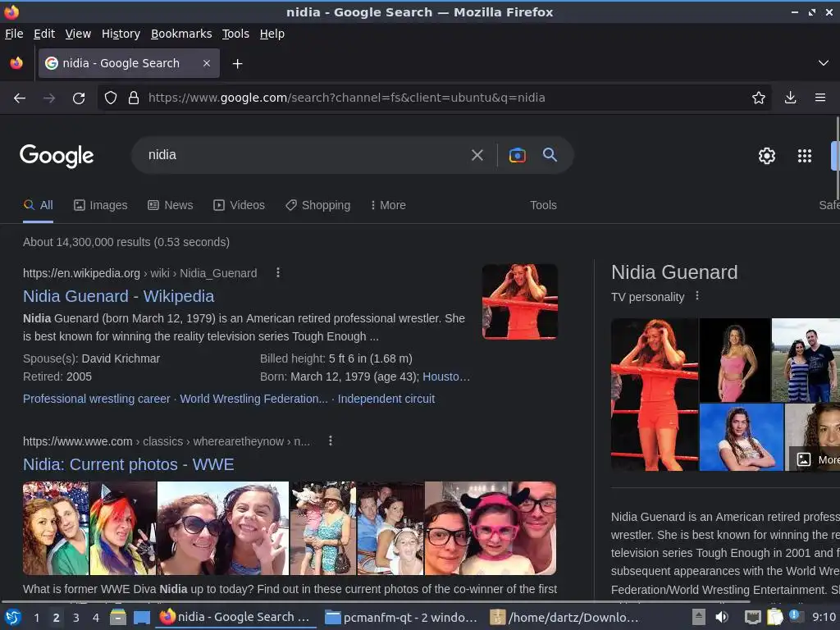This screenshot has height=630, width=840.
Task: Open the Help menu
Action: 272,34
